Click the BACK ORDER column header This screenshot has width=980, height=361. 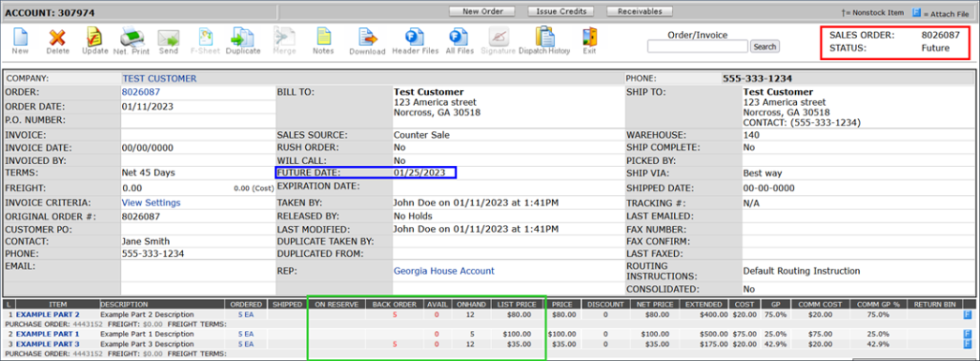pos(394,304)
